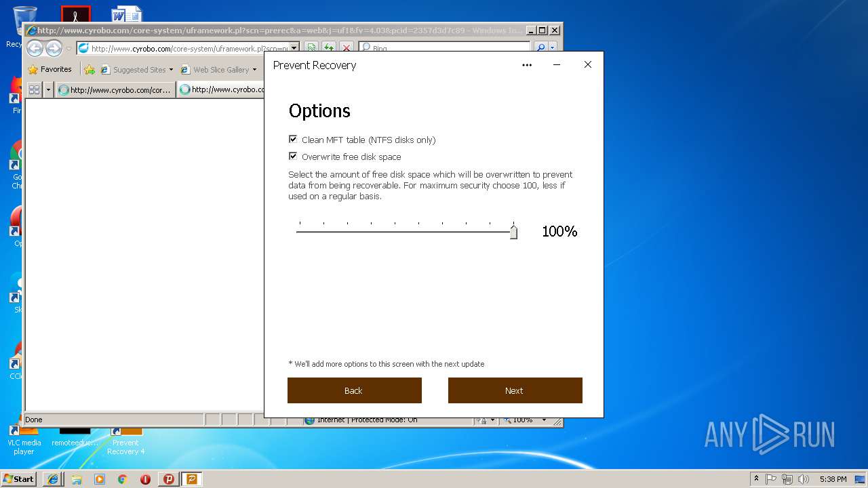Open the Favorites button in IE
This screenshot has height=488, width=868.
[50, 69]
